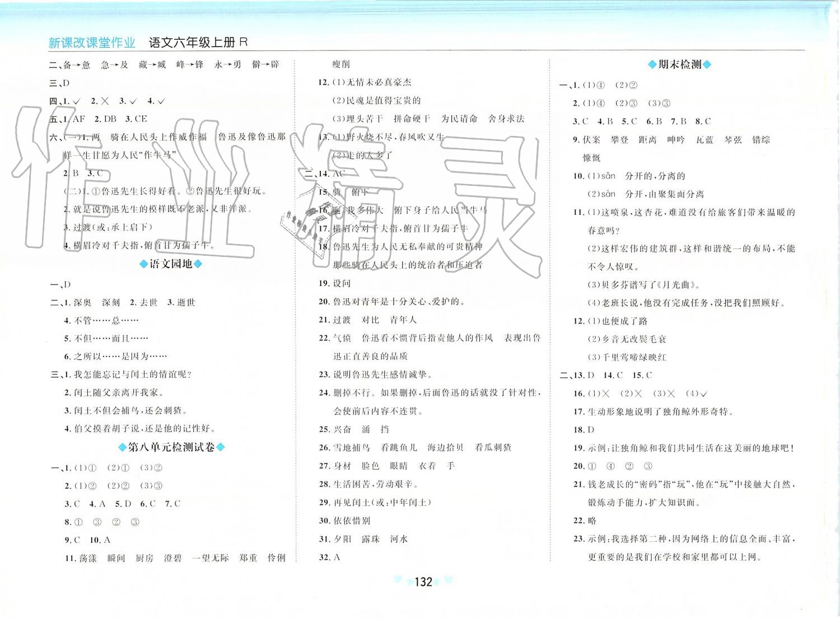Click the line 6. 之所以……是因为……
This screenshot has height=619, width=840.
(115, 357)
